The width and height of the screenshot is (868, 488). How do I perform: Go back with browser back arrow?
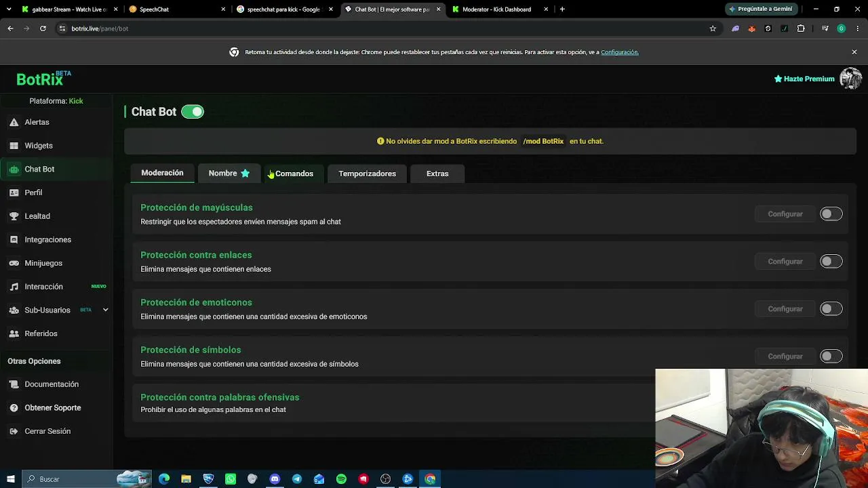[10, 28]
